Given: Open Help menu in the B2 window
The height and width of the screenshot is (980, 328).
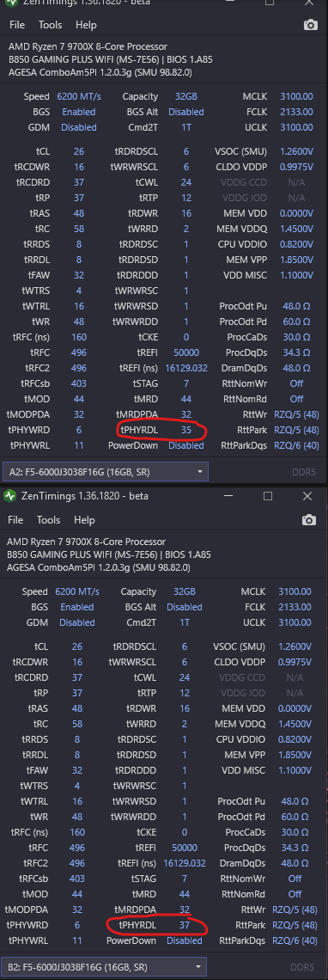Looking at the screenshot, I should point(84,520).
